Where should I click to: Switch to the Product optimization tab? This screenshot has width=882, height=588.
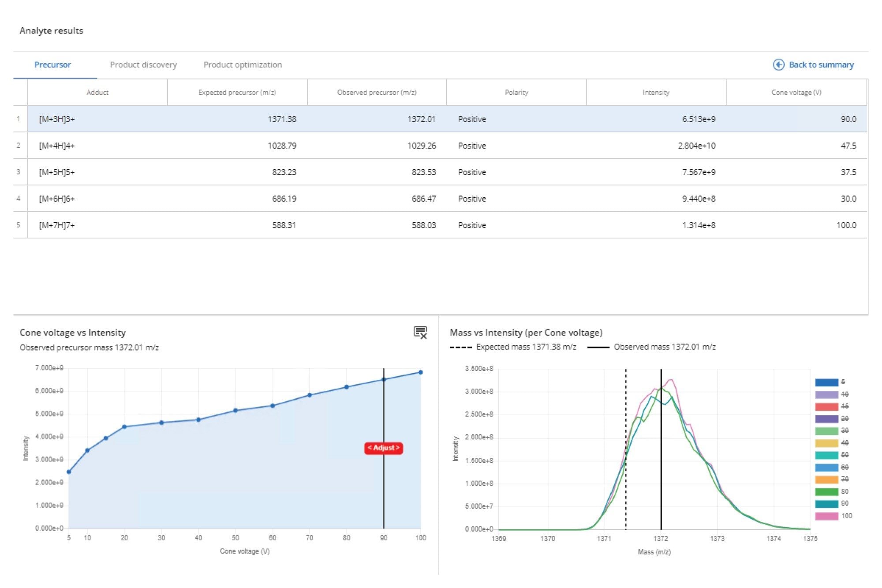point(243,65)
